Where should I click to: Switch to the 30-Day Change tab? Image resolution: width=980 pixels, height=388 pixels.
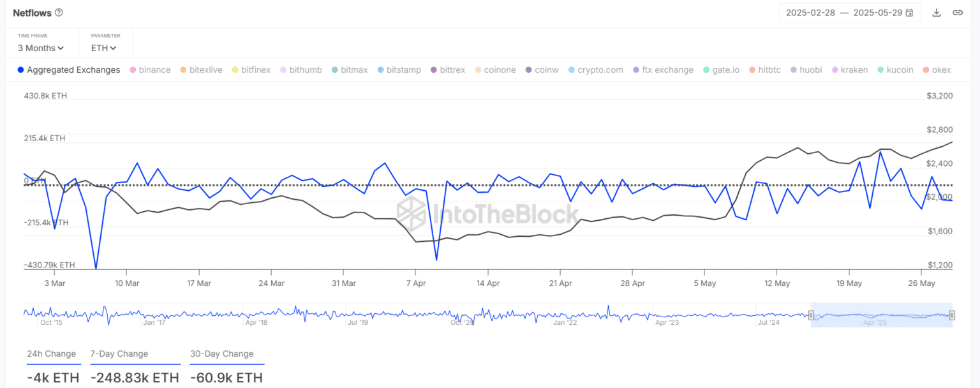(221, 354)
